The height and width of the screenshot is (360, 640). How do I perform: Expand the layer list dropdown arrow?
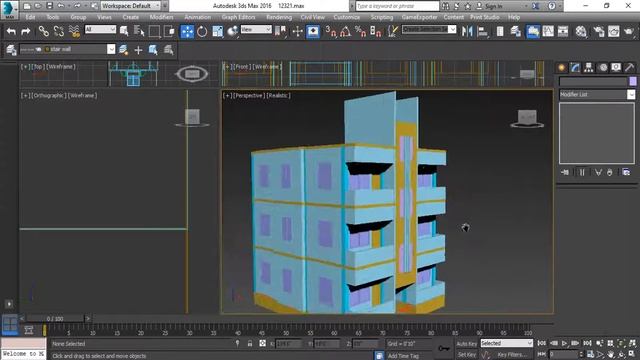tap(111, 49)
